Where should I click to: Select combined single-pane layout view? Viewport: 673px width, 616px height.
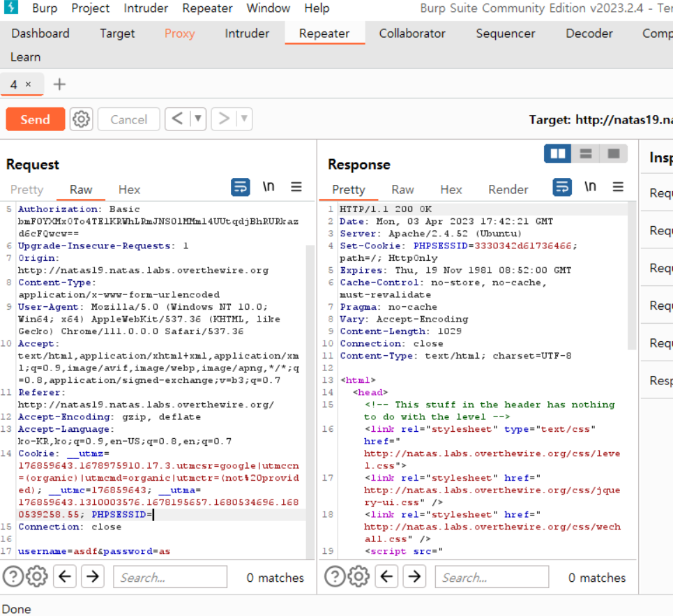pyautogui.click(x=614, y=153)
